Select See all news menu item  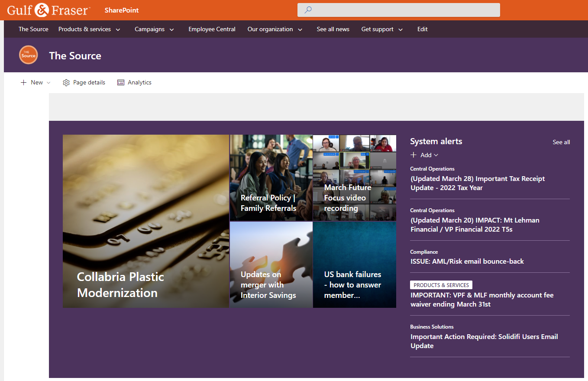click(x=333, y=29)
